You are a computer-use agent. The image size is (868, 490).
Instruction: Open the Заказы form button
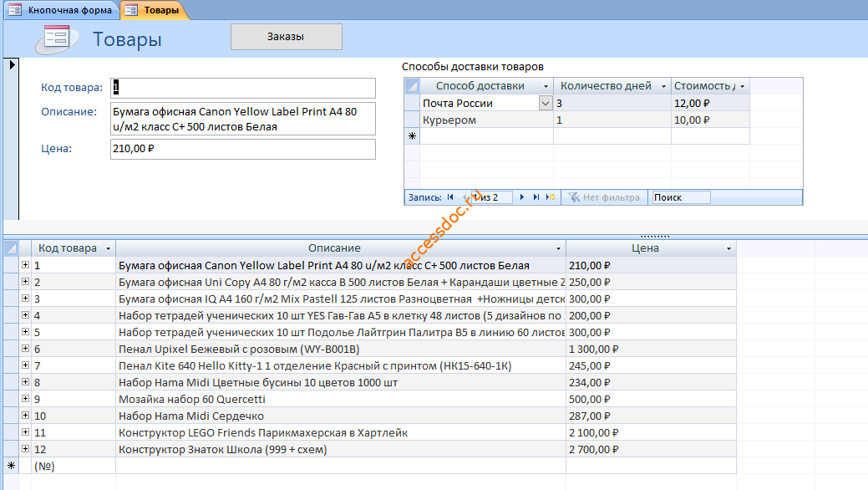[287, 37]
